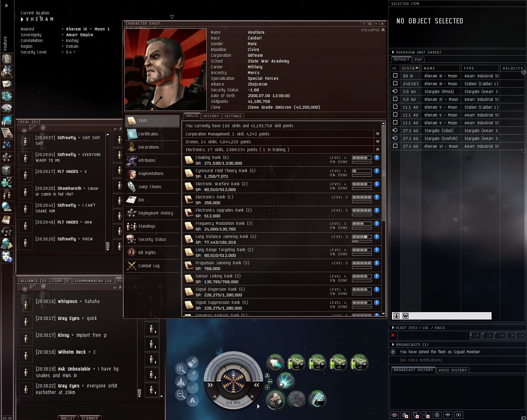Open the scanner radar HUD button

[192, 375]
